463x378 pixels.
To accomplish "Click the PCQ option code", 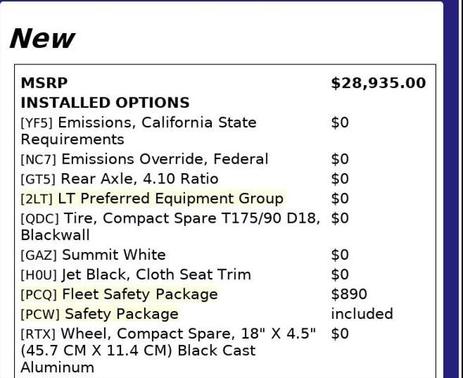I will (39, 295).
